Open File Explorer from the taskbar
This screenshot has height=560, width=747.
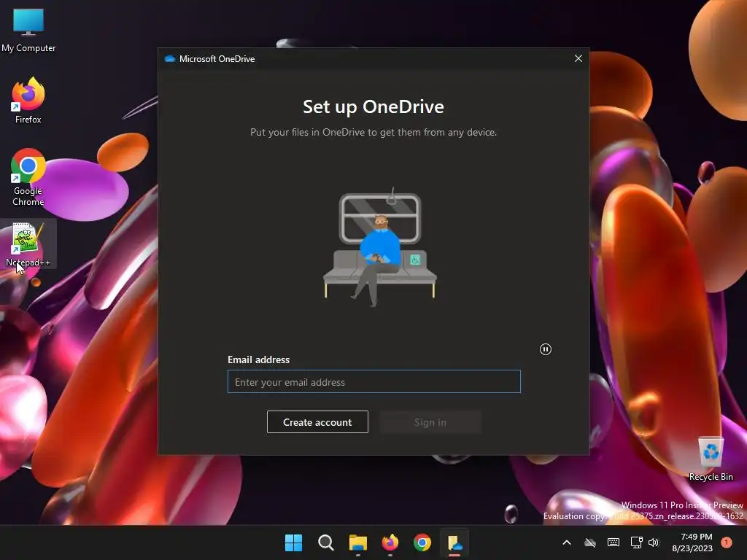pyautogui.click(x=357, y=542)
